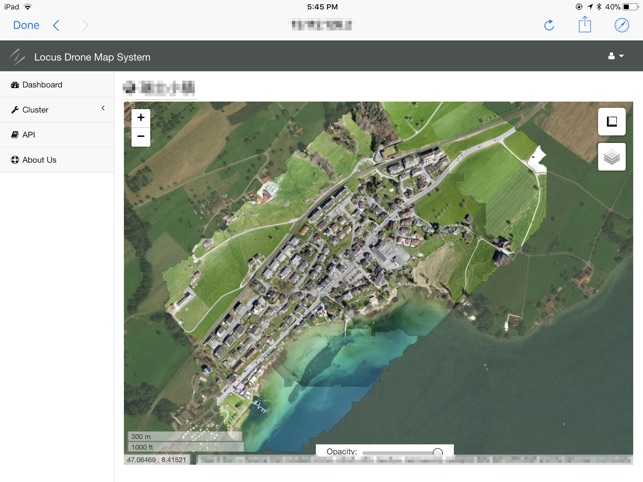643x482 pixels.
Task: Open the API menu item
Action: coord(57,135)
